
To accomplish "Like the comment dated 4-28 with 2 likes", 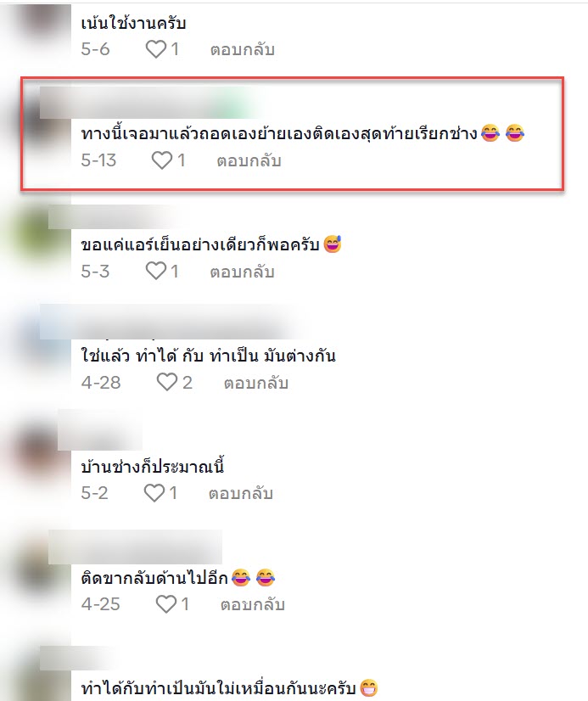I will pos(166,382).
